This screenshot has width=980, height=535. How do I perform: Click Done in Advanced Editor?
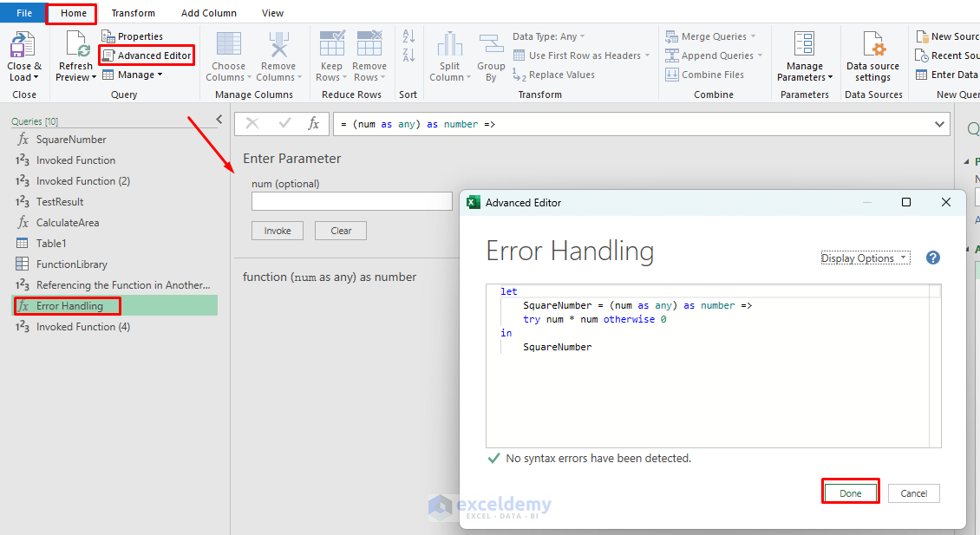pyautogui.click(x=850, y=493)
